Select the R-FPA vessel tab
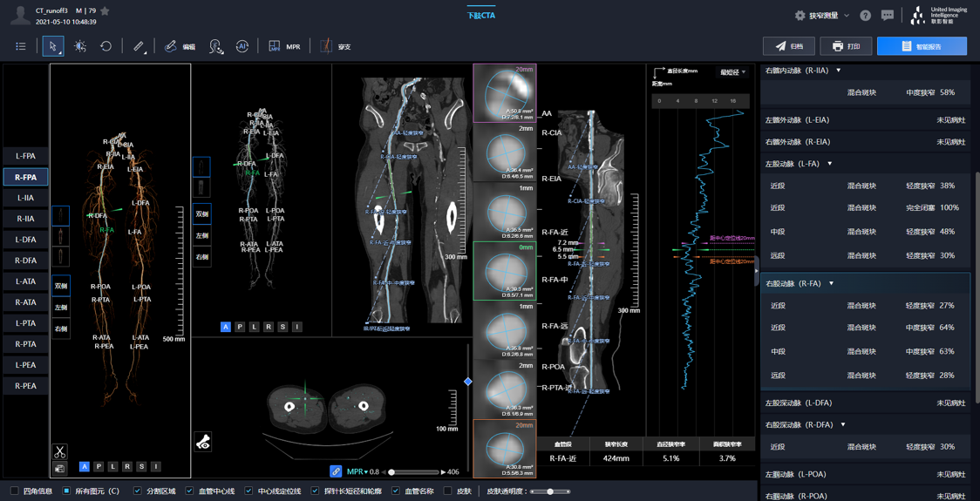980x501 pixels. click(25, 177)
